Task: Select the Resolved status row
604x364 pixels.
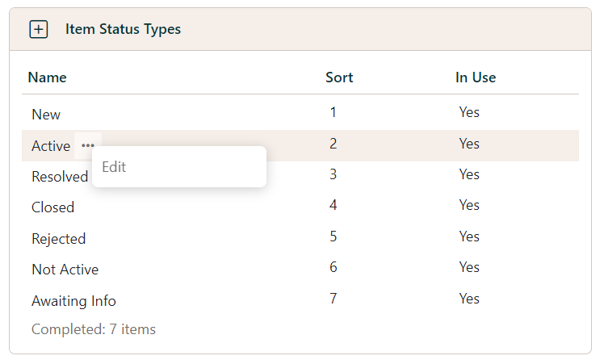Action: pyautogui.click(x=59, y=177)
